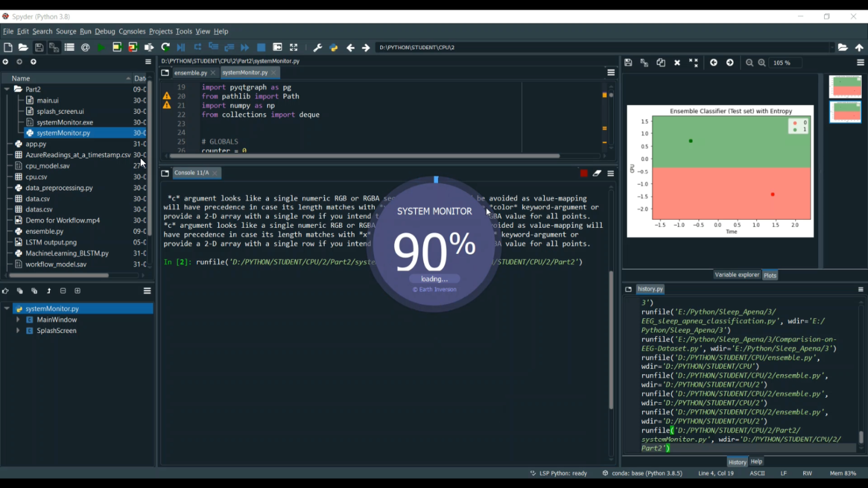Click the new file icon
The width and height of the screenshot is (868, 488).
8,47
